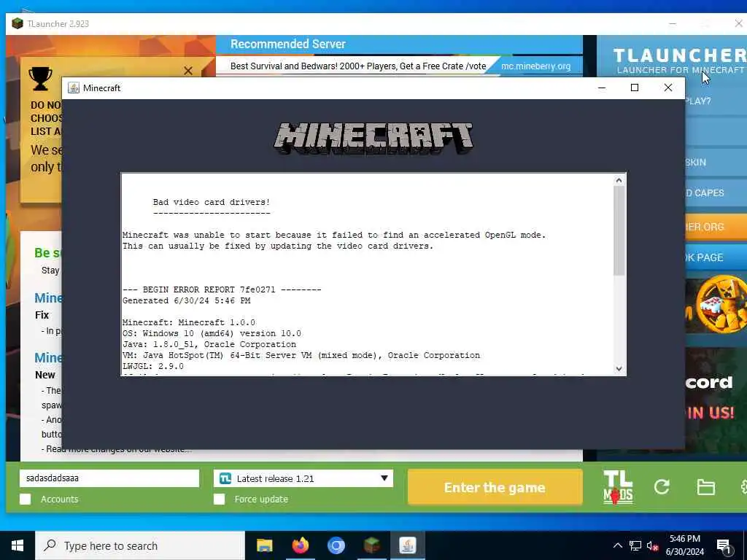Click the TLauncher block icon in title bar
Viewport: 747px width, 560px height.
(18, 23)
